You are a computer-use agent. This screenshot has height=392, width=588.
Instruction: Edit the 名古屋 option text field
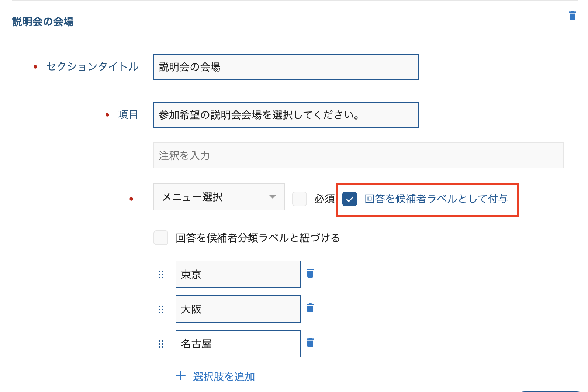tap(238, 344)
